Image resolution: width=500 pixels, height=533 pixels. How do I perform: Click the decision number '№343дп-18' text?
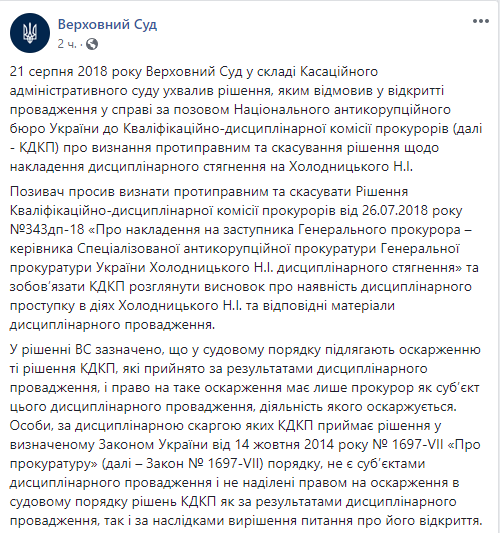click(47, 229)
